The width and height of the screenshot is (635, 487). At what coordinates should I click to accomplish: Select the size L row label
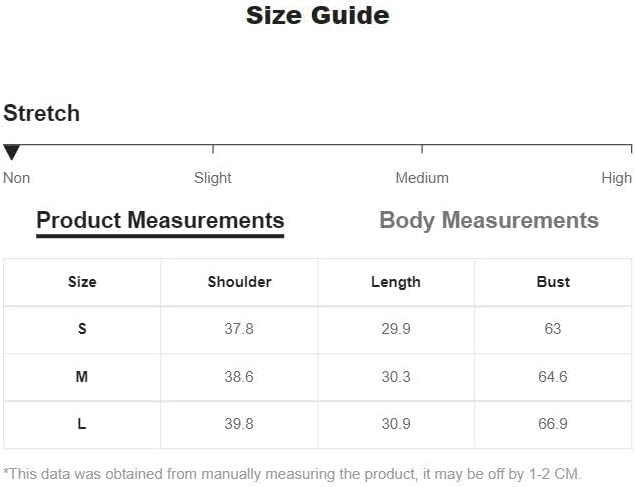pos(82,424)
